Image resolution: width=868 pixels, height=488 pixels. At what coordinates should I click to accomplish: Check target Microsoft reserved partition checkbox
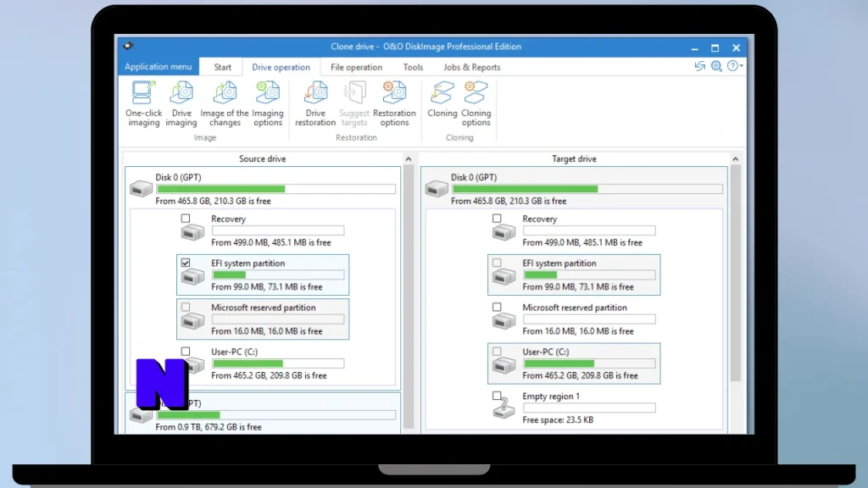(497, 307)
